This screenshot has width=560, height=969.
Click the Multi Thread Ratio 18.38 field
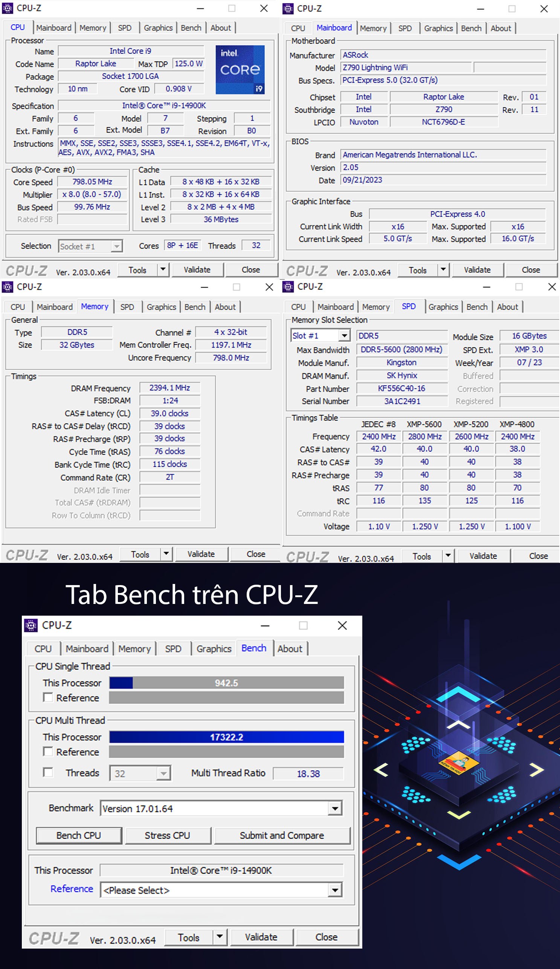click(x=308, y=774)
